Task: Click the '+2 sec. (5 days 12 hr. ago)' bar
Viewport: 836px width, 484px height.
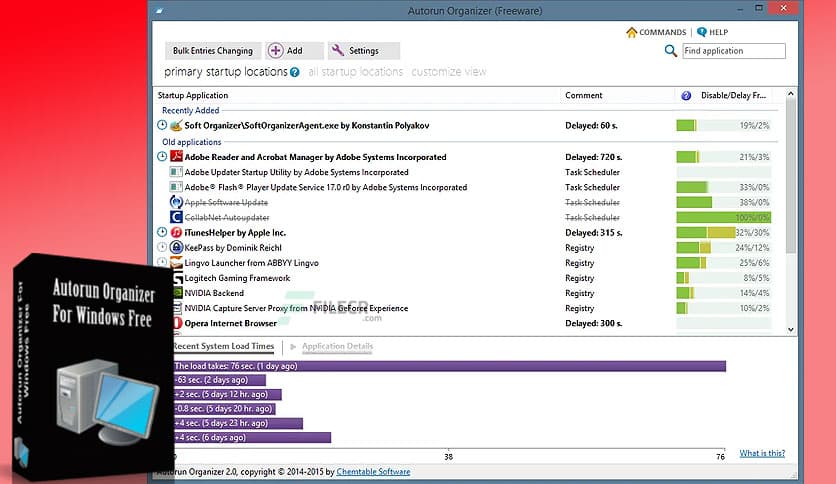Action: click(x=228, y=394)
